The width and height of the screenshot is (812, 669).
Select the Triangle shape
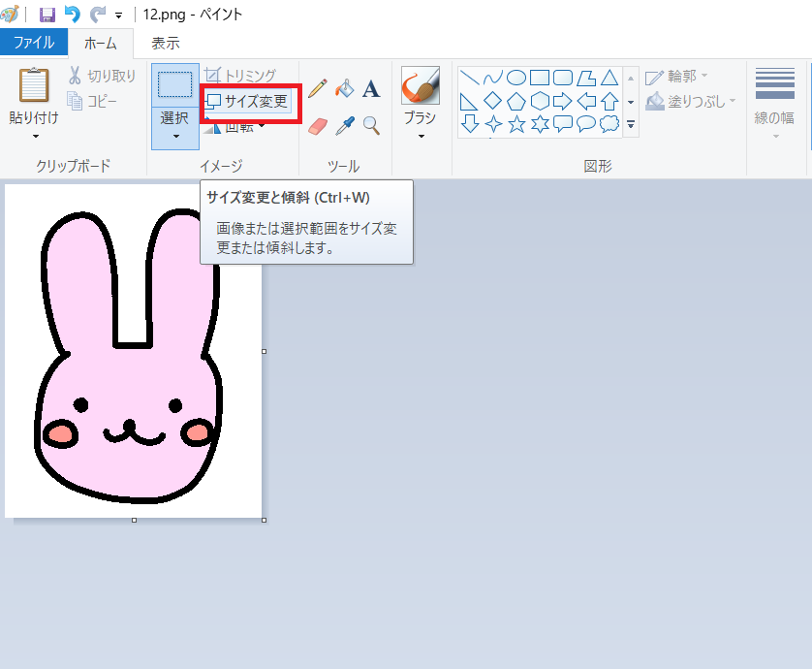tap(609, 78)
